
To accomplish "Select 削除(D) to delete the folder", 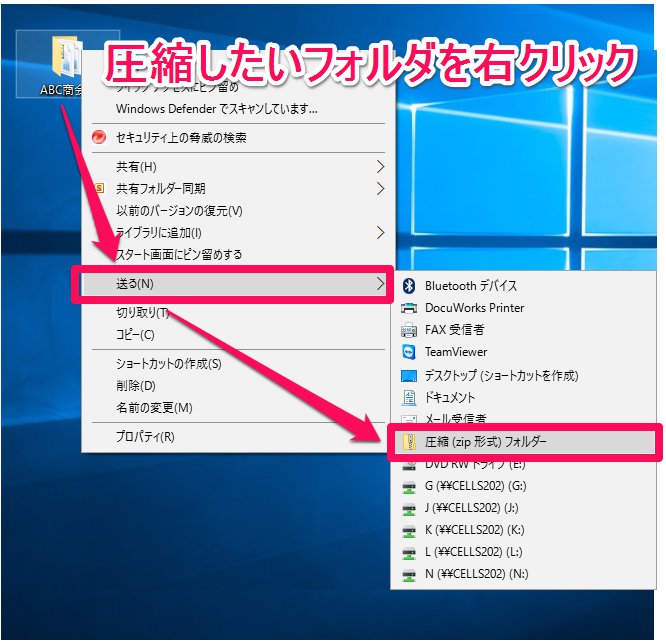I will pos(136,386).
